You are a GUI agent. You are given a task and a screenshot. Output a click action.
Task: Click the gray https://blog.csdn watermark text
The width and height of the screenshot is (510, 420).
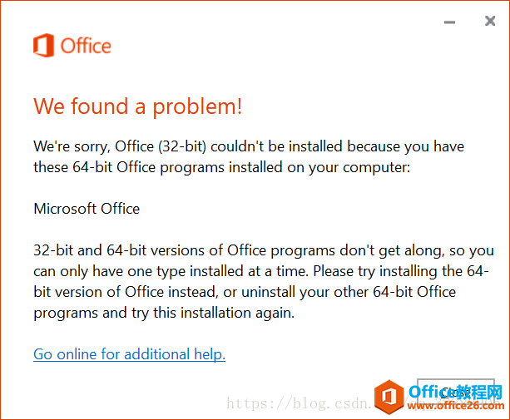tap(298, 404)
